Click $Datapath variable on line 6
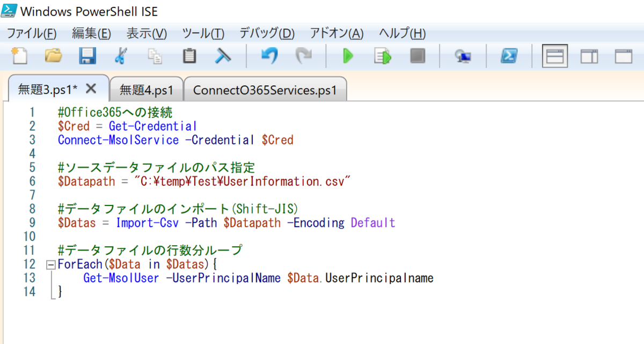This screenshot has width=644, height=344. [86, 181]
